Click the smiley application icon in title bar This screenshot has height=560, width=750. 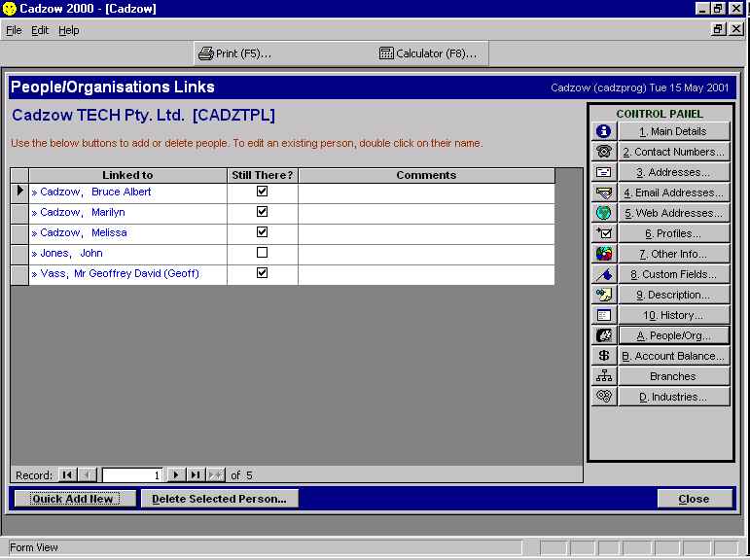click(x=9, y=9)
